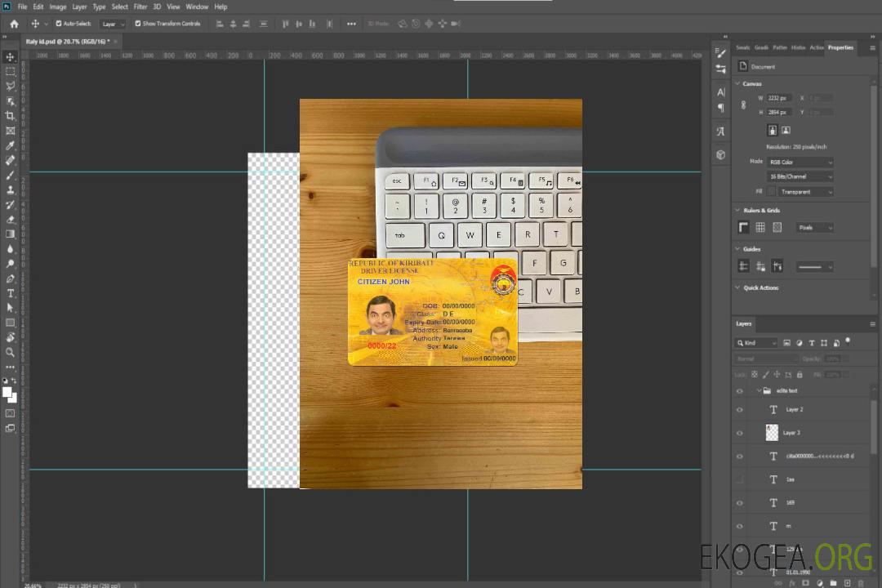Click the foreground color swatch
Viewport: 882px width, 588px height.
(x=7, y=392)
